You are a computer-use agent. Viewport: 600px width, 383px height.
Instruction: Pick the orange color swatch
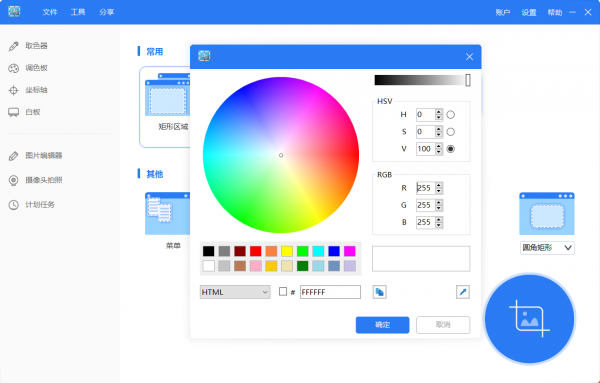[271, 251]
